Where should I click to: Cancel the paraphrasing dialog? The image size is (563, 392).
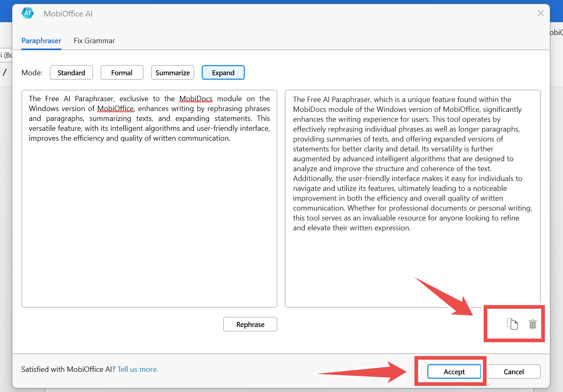[x=514, y=371]
